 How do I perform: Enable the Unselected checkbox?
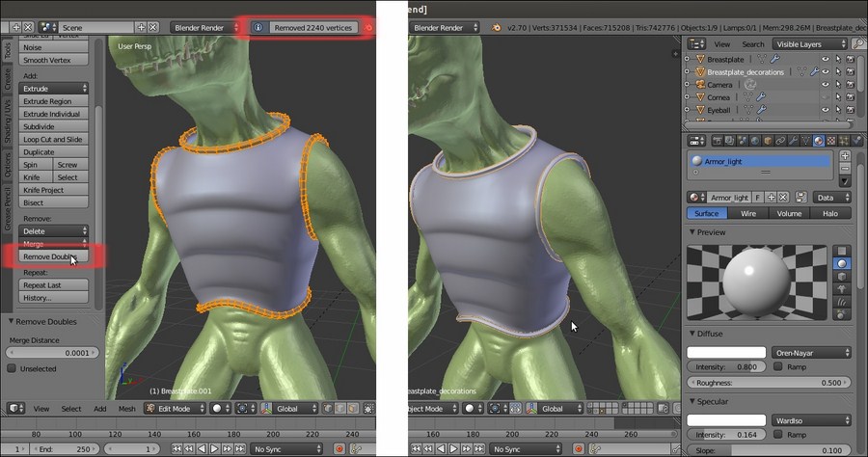[12, 368]
